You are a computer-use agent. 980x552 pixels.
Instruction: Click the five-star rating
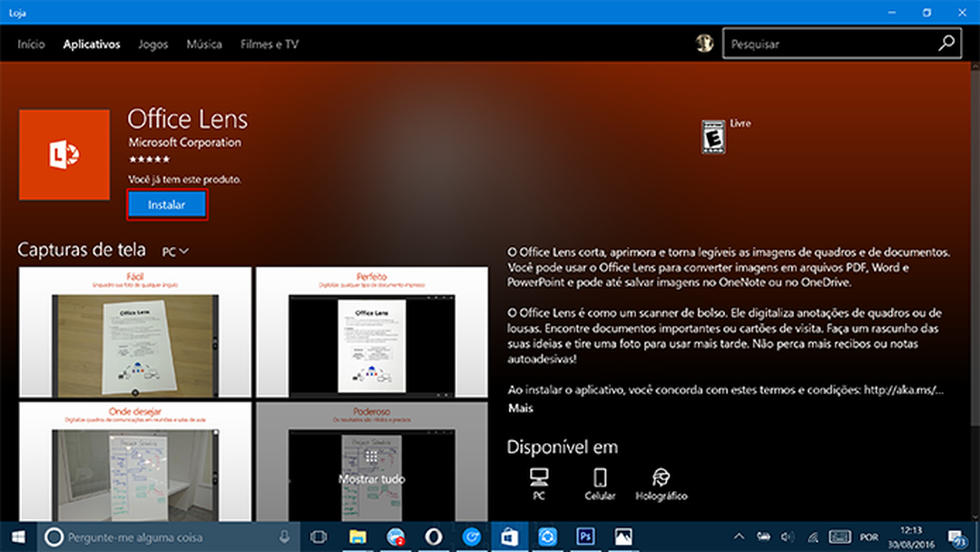[x=149, y=160]
